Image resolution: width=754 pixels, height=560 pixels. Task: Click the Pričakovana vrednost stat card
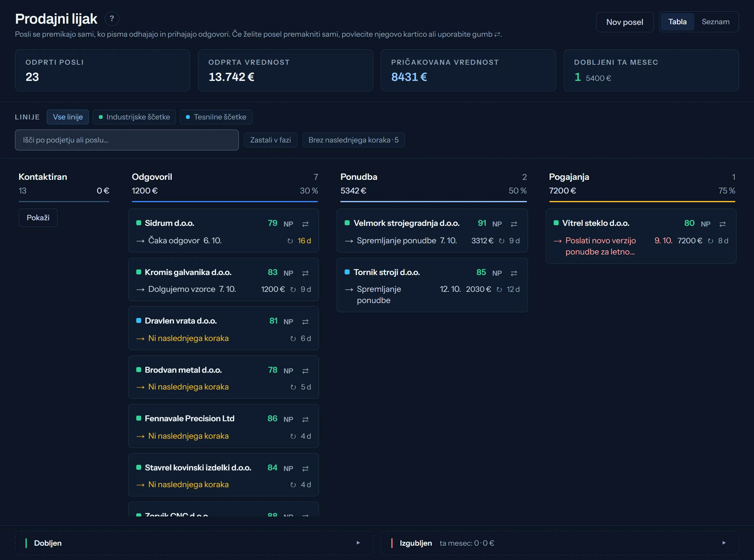[468, 70]
